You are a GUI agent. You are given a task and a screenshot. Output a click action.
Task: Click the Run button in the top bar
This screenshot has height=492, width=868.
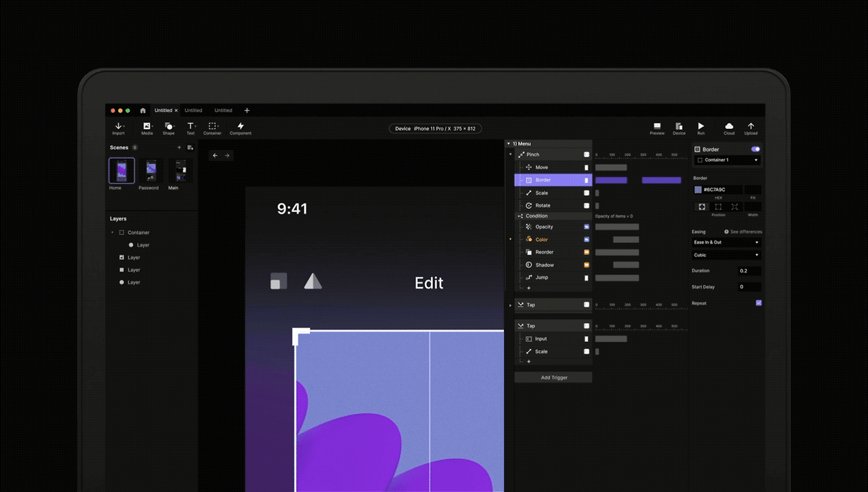pos(701,128)
